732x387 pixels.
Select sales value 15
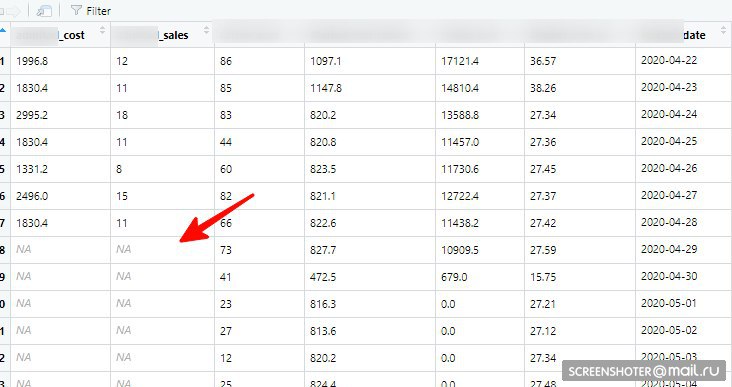[122, 197]
